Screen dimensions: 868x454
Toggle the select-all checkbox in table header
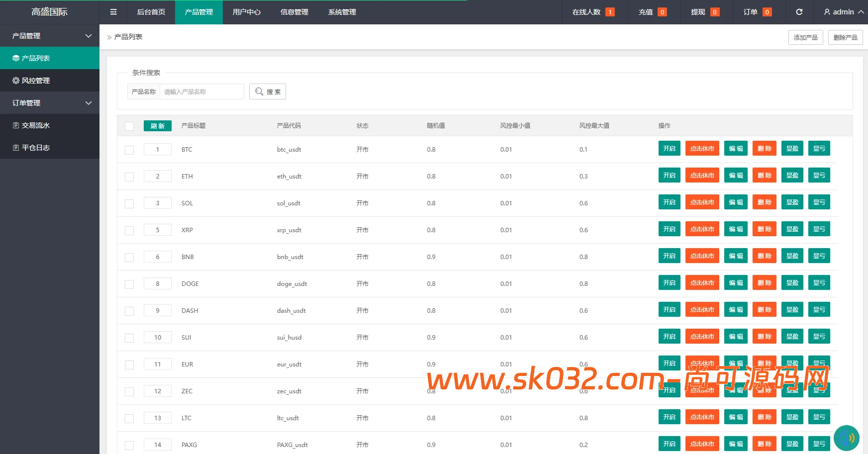129,126
